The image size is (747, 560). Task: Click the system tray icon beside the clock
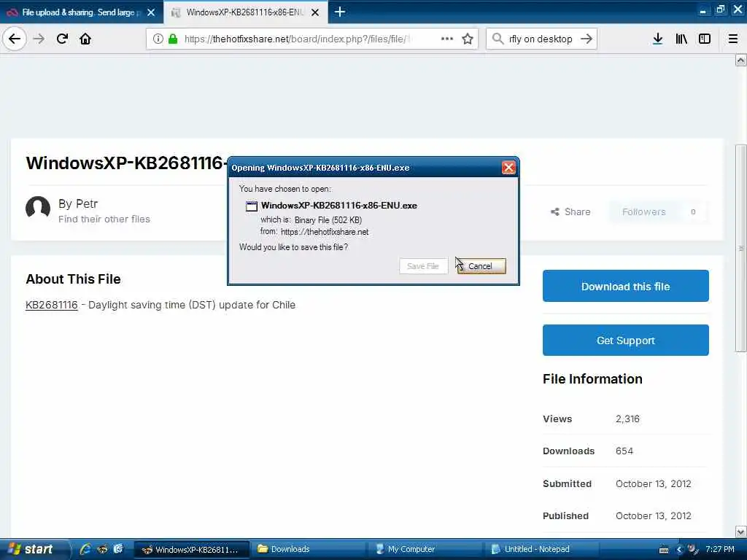[x=693, y=550]
